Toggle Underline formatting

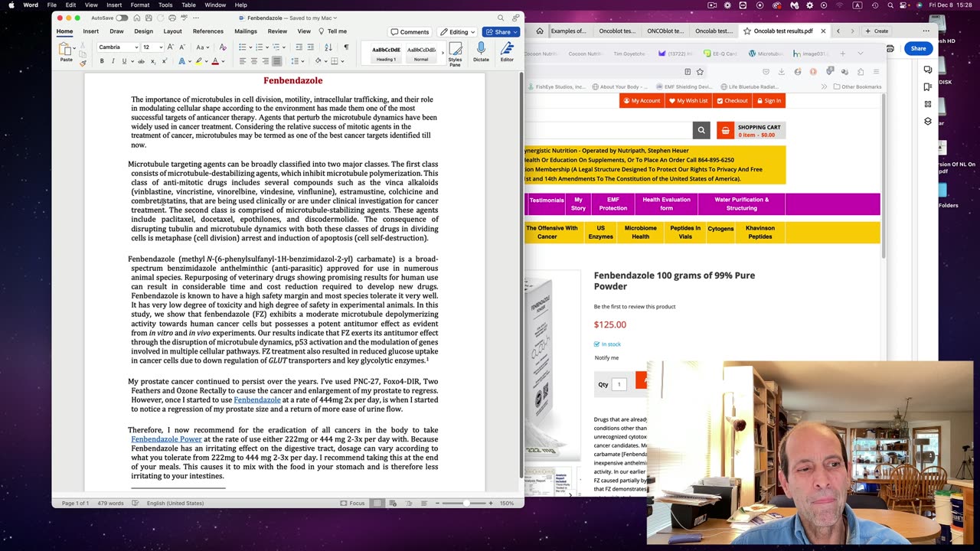point(124,61)
